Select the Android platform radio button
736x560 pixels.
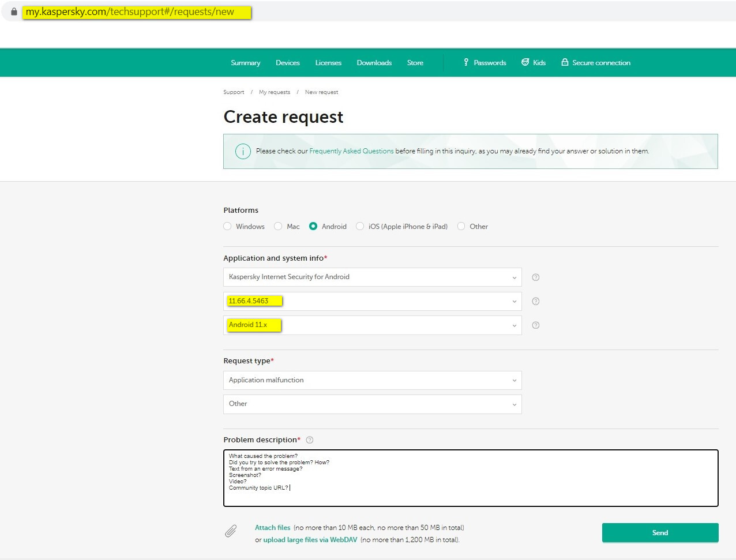pyautogui.click(x=313, y=226)
